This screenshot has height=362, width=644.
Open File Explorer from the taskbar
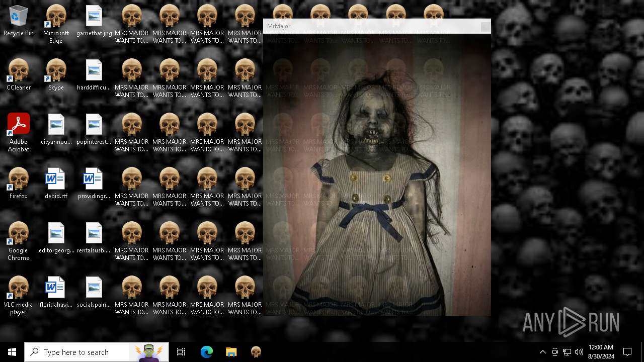(x=231, y=352)
